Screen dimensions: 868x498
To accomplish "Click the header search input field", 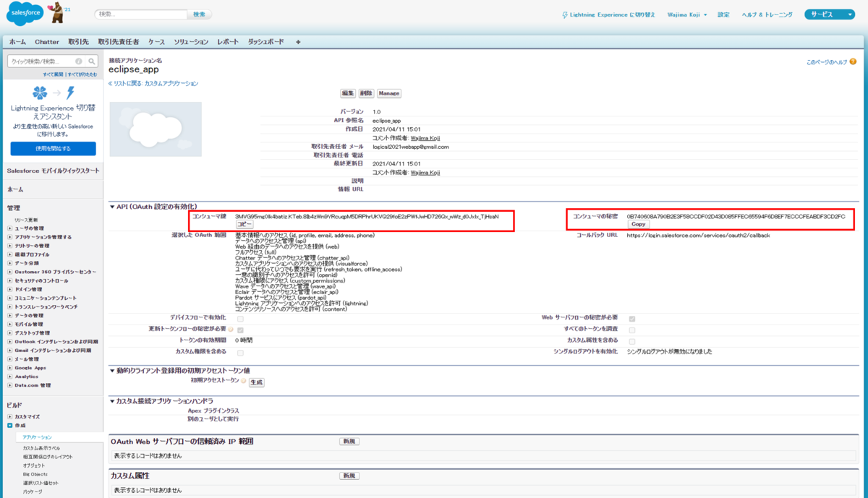I will (x=141, y=14).
